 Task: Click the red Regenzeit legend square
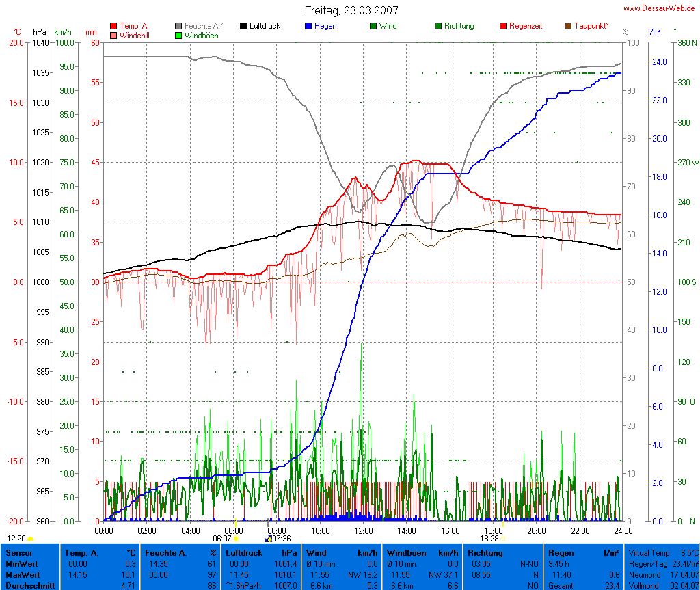pos(503,27)
